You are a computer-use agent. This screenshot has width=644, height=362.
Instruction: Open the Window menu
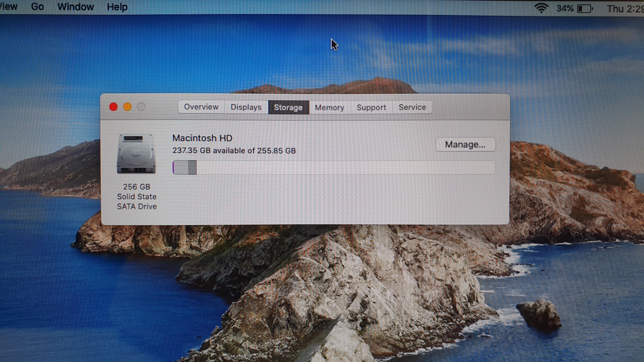pos(75,7)
